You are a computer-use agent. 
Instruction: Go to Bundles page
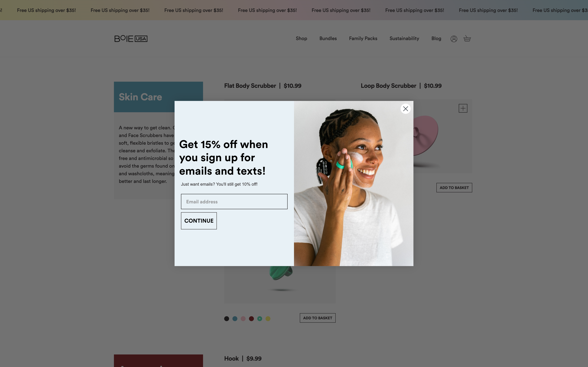coord(328,39)
